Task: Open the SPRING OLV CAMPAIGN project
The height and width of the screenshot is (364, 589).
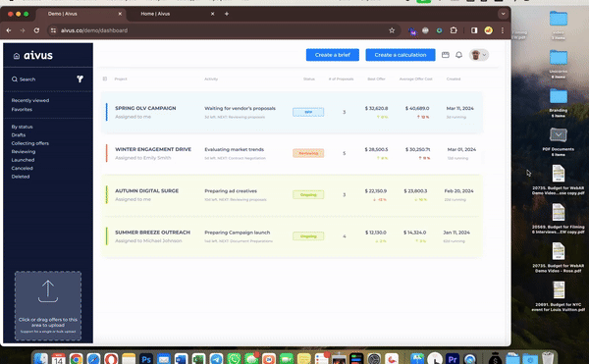Action: click(x=145, y=108)
